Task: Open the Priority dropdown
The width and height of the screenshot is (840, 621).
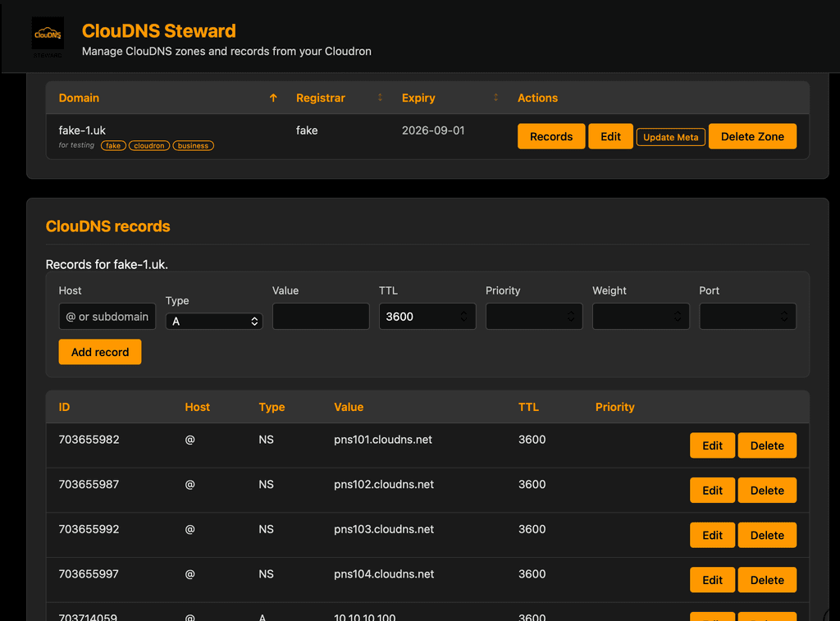Action: (533, 316)
